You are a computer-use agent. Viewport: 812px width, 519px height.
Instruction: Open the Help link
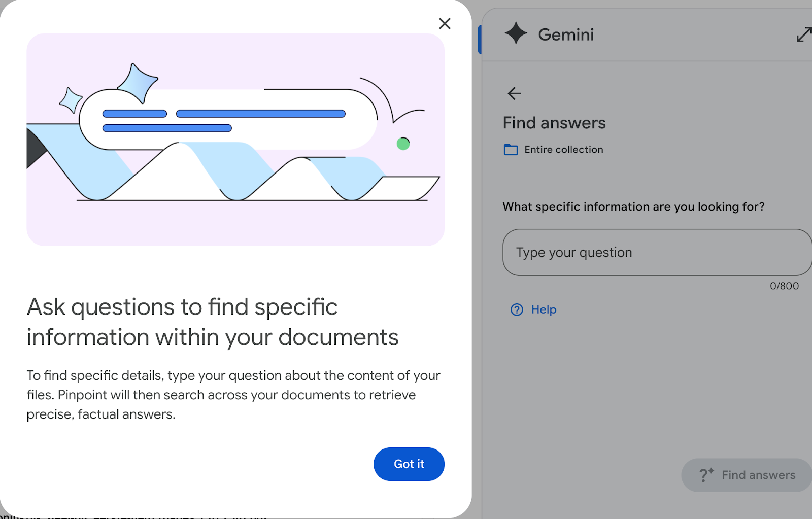(x=544, y=309)
